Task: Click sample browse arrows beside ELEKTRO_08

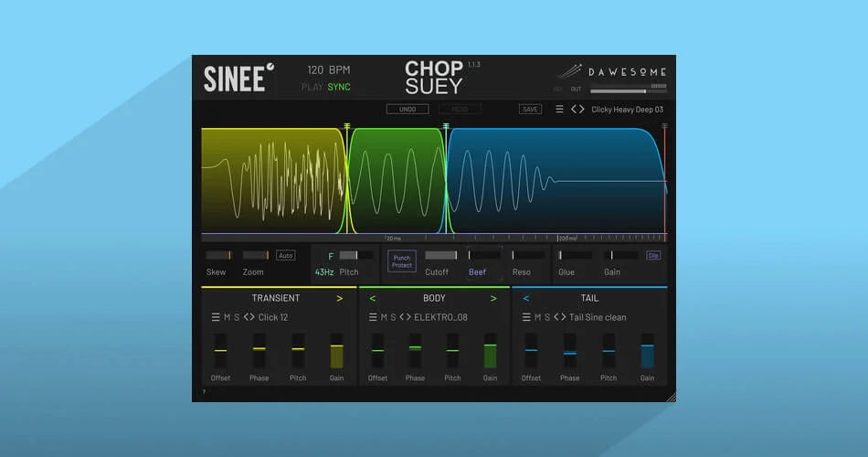Action: pos(405,317)
